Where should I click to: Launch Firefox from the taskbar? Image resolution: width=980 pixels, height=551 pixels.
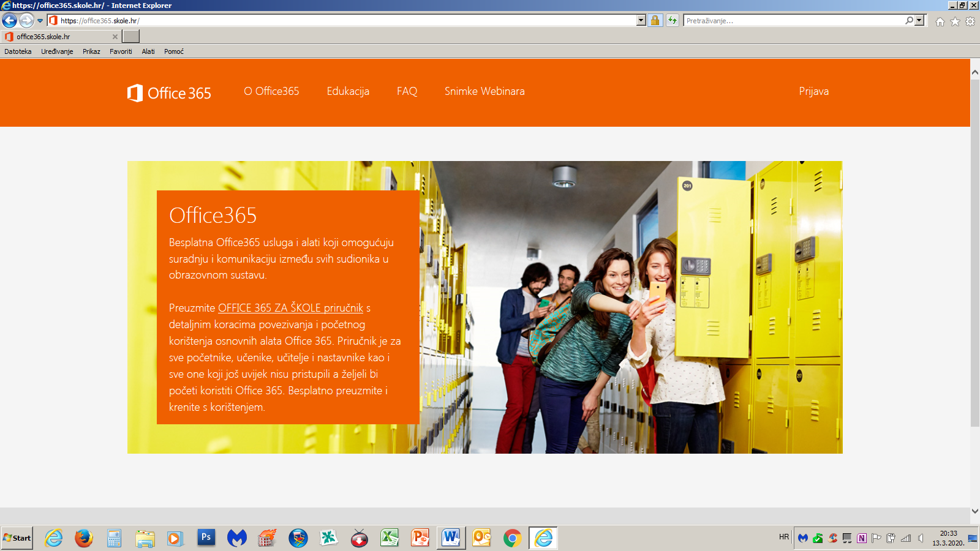click(x=84, y=538)
